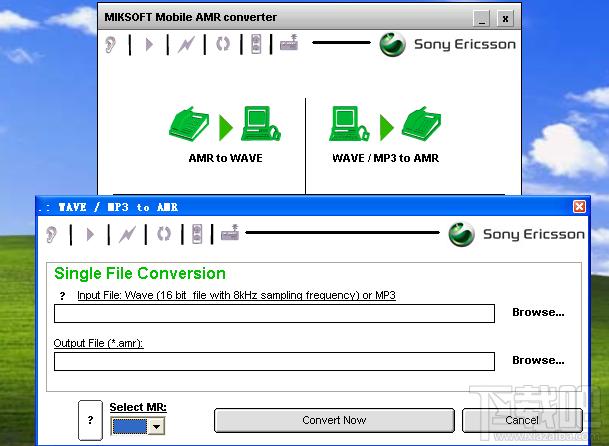Click the Input File description link
The height and width of the screenshot is (446, 609).
[x=236, y=295]
